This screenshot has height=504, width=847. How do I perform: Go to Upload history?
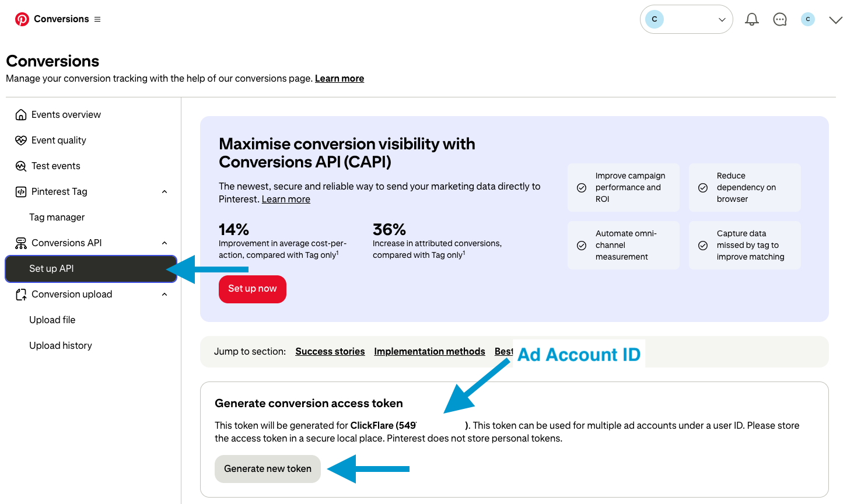[x=61, y=346]
